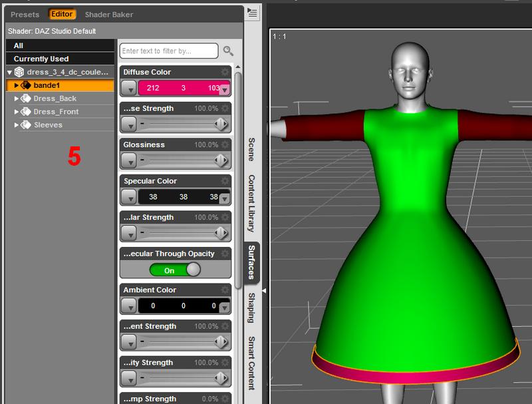Click the pane collapse arrow handle
The image size is (532, 404).
264,291
